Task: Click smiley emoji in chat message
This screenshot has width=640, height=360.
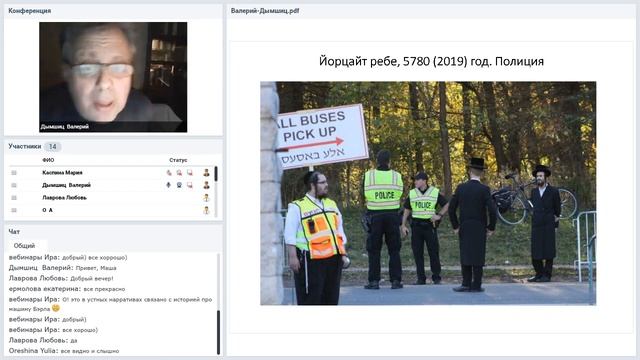Action: (56, 308)
